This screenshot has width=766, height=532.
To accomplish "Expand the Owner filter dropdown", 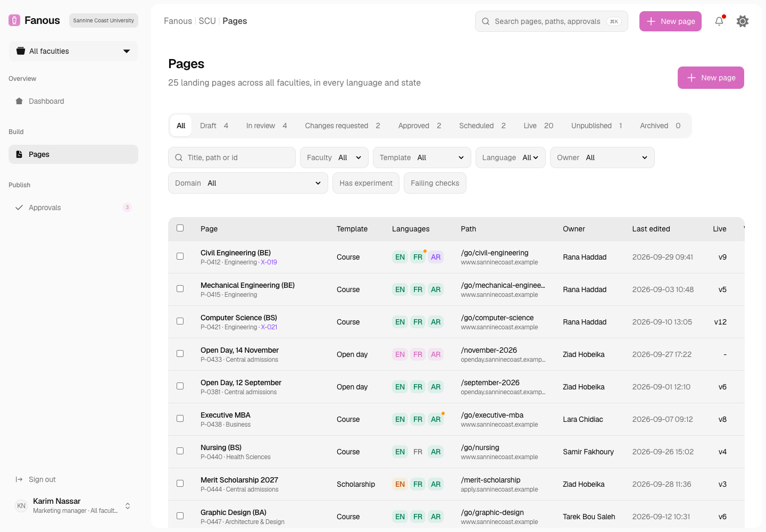I will click(602, 157).
